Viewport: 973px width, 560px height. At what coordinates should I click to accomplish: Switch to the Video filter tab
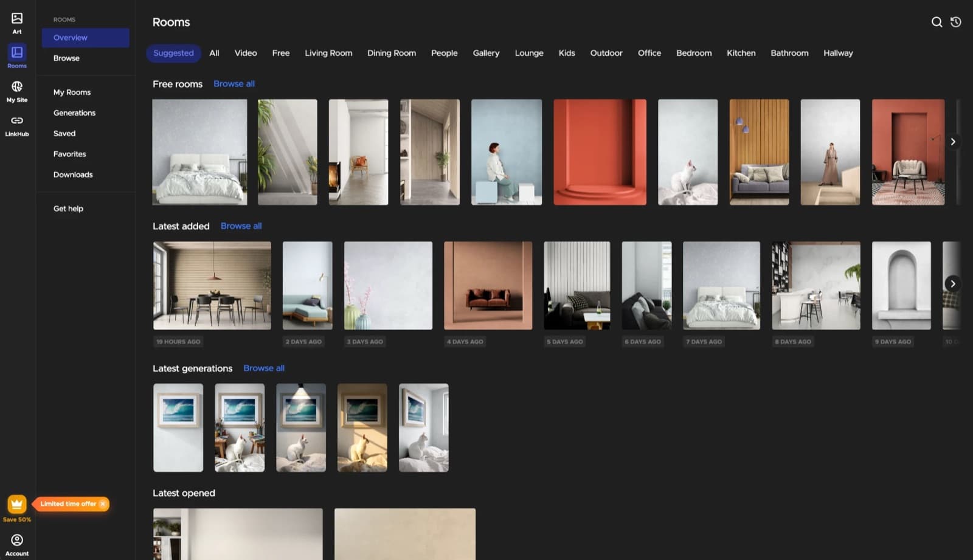click(246, 53)
